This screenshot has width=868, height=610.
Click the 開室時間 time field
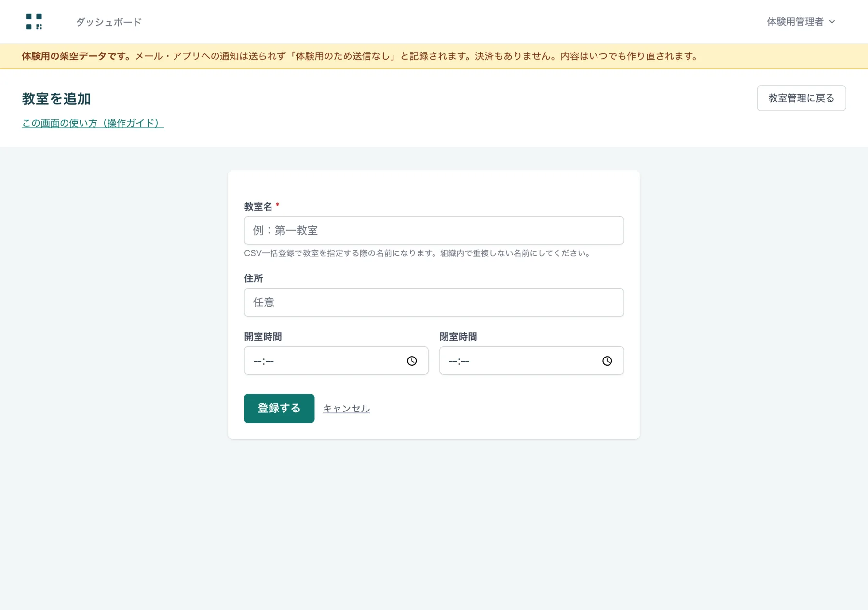(x=336, y=360)
